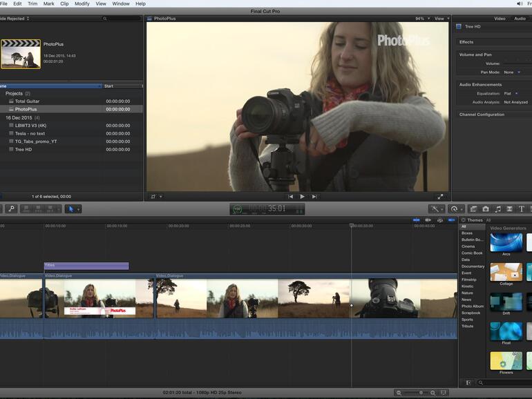532x399 pixels.
Task: Click the Play button in the viewer
Action: coord(302,197)
